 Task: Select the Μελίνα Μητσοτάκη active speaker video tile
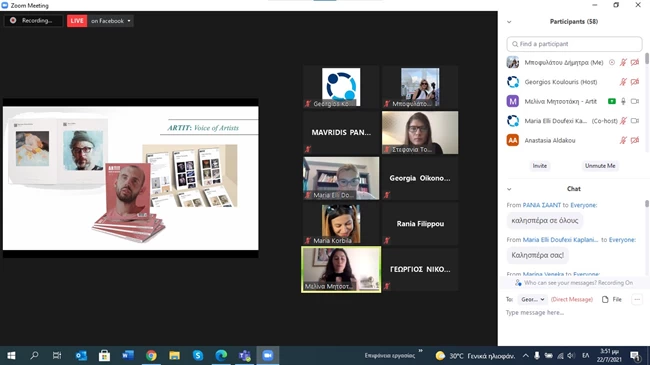click(x=341, y=270)
